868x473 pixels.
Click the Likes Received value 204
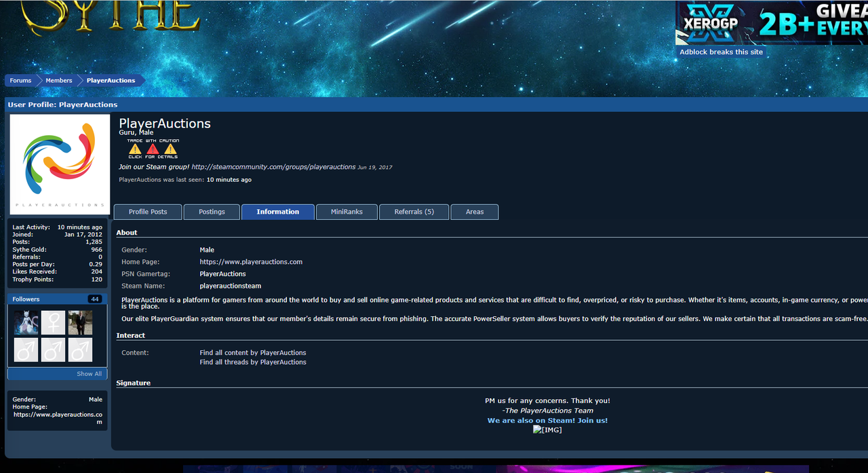tap(96, 272)
